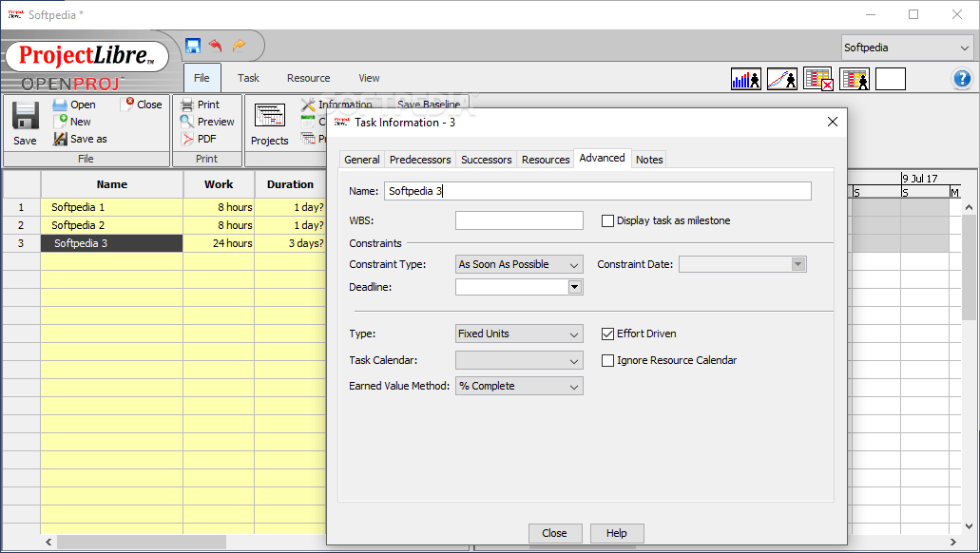This screenshot has height=553, width=980.
Task: Click the task usage icon with red X
Action: (x=818, y=80)
